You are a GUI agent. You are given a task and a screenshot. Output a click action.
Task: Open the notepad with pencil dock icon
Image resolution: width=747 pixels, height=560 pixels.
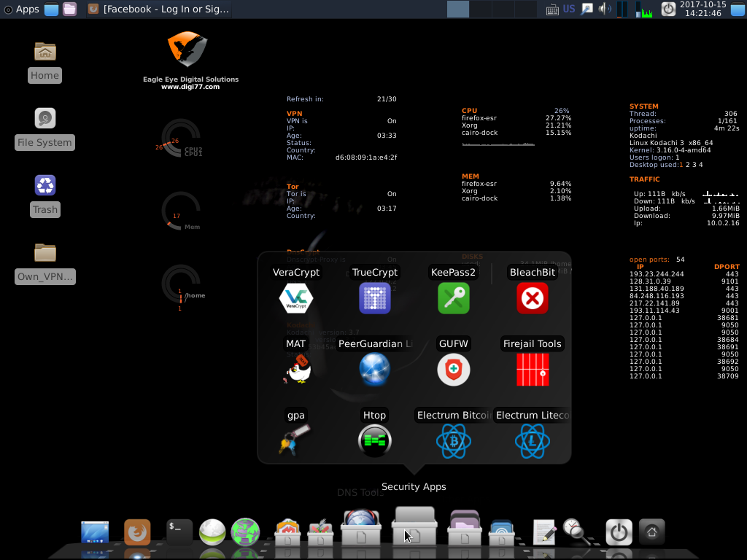[x=544, y=532]
